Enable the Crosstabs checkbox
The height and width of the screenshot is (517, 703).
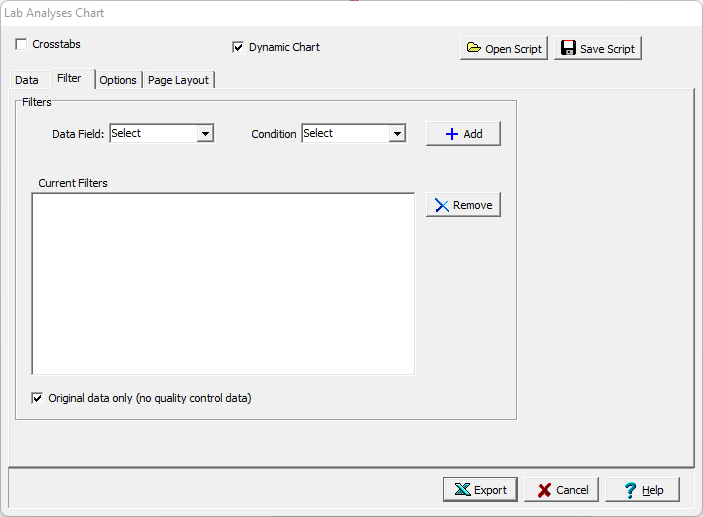point(22,45)
